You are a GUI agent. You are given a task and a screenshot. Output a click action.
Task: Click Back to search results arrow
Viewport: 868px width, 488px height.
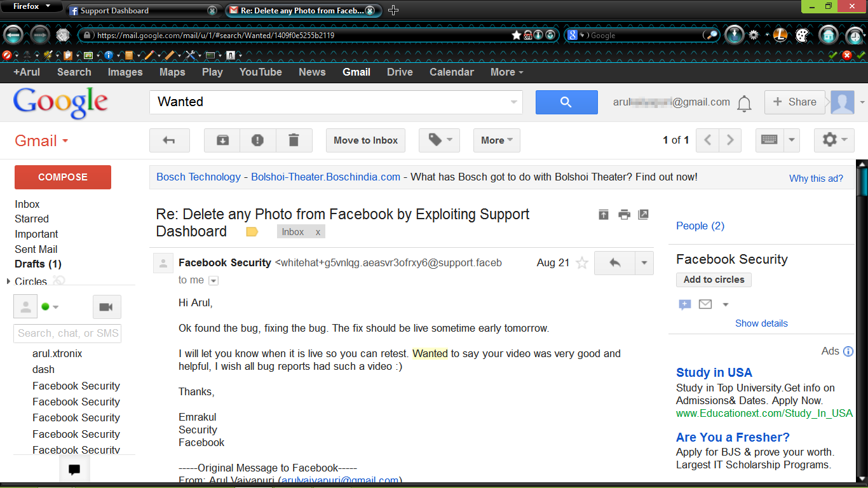169,140
